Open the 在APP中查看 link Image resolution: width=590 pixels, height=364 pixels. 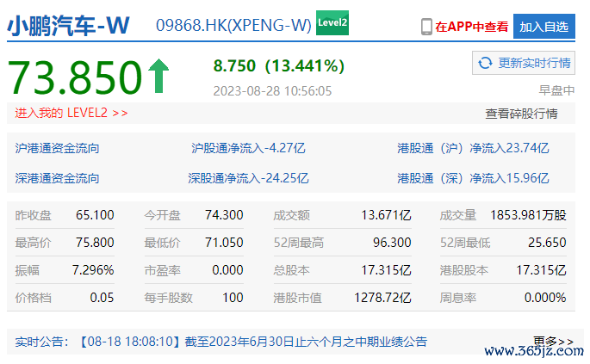[x=471, y=27]
